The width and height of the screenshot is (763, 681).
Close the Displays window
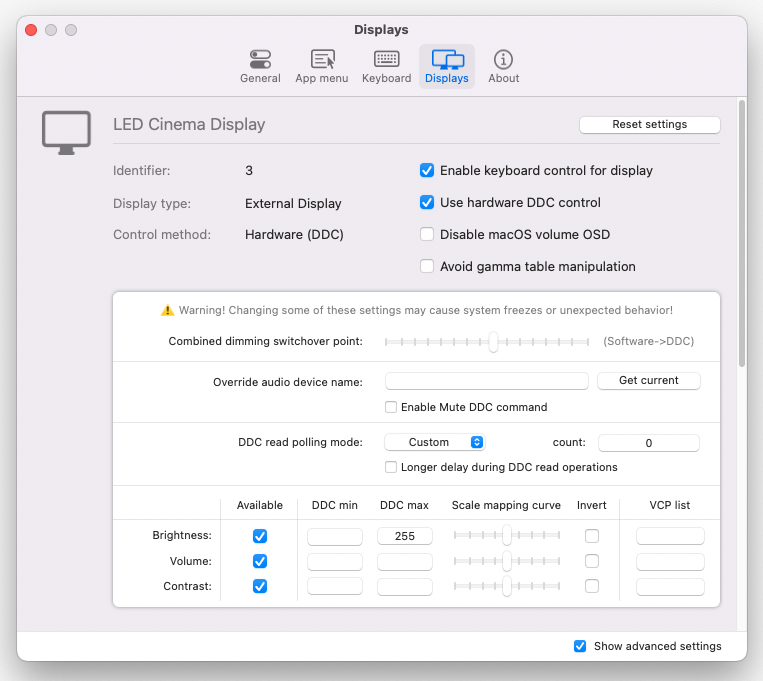[x=31, y=30]
